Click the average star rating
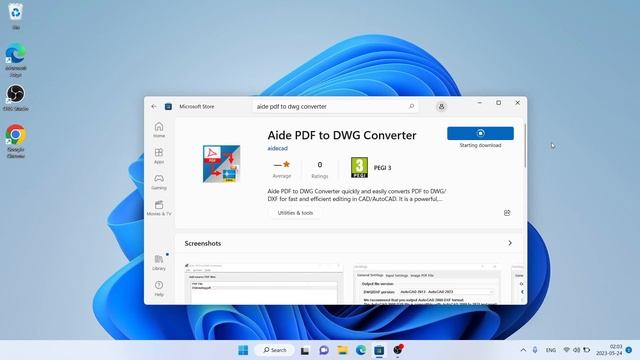Viewport: 640px width, 360px height. click(282, 169)
